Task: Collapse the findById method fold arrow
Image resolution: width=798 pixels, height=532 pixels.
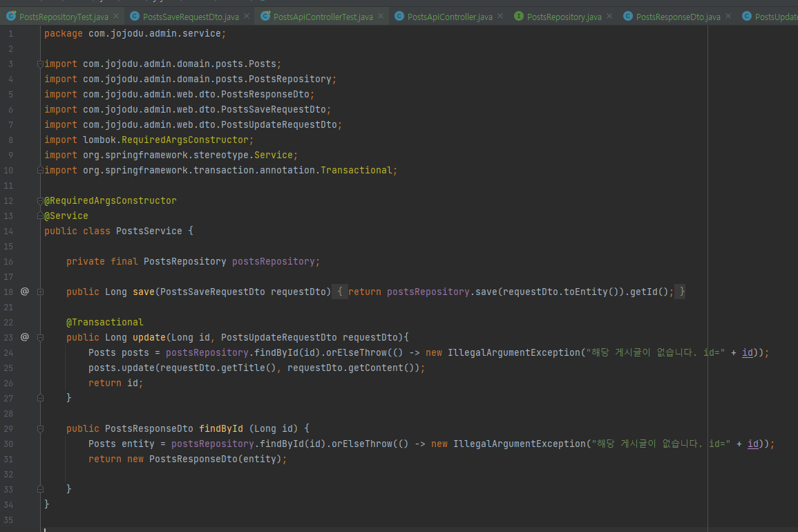Action: click(39, 428)
